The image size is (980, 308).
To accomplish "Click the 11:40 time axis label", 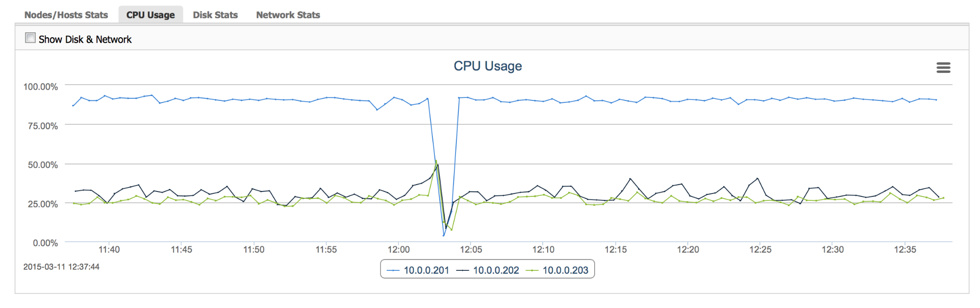I will [x=109, y=250].
